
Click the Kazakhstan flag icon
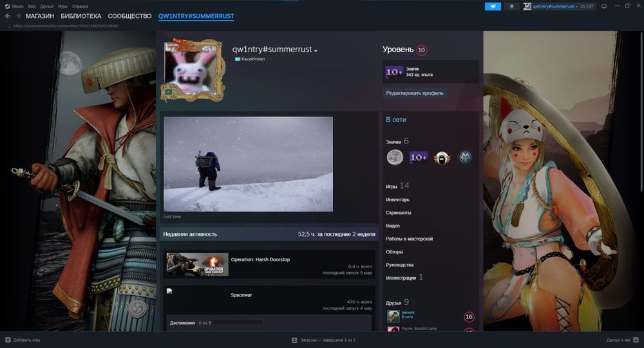pos(238,59)
